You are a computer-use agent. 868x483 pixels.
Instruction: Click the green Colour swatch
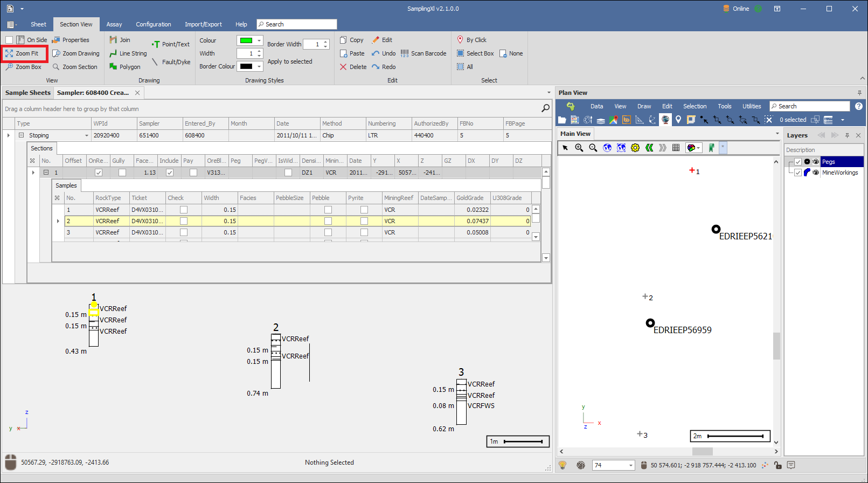(x=246, y=40)
